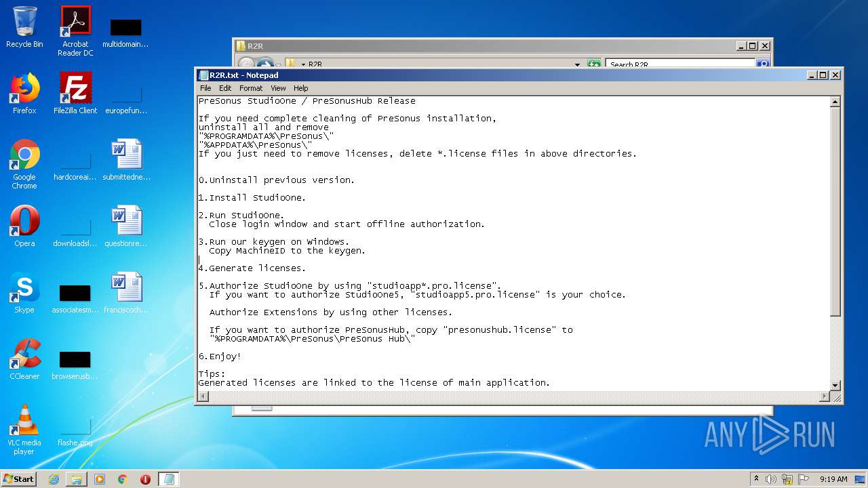Screen dimensions: 868x488
Task: Click the network tray icon
Action: [787, 479]
